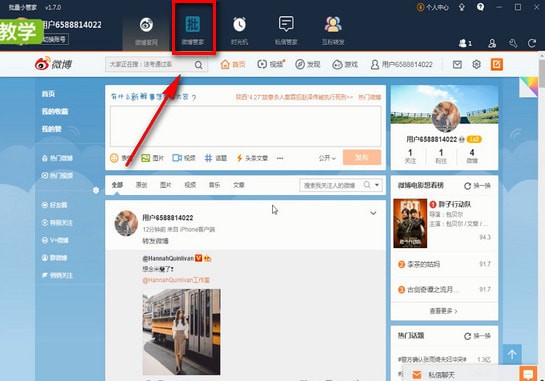This screenshot has width=545, height=381.
Task: Click the orange 发布 publish button
Action: [x=362, y=157]
